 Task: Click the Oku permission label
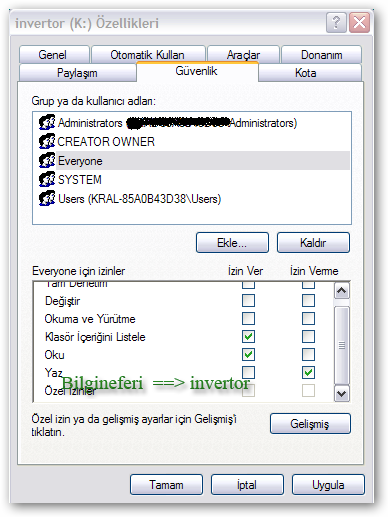click(54, 355)
